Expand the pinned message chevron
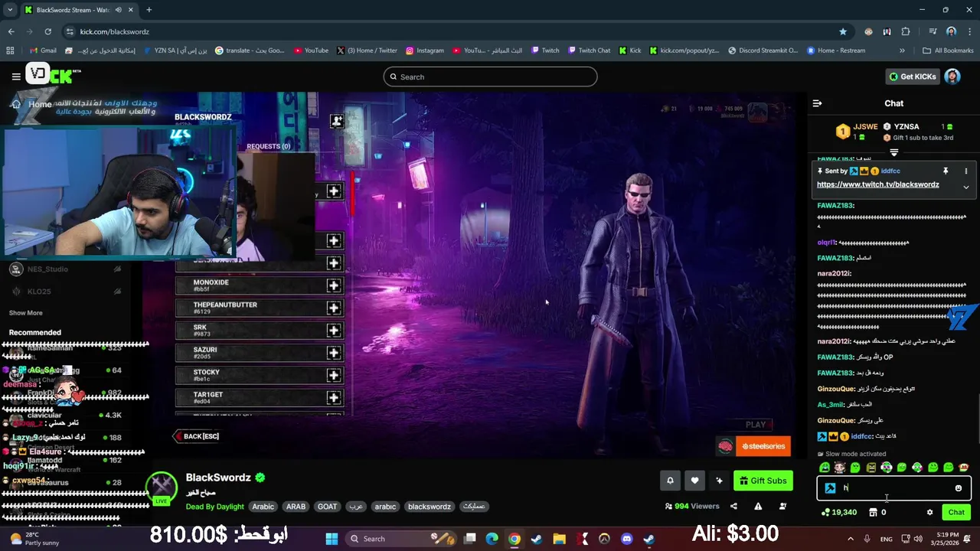 point(965,187)
